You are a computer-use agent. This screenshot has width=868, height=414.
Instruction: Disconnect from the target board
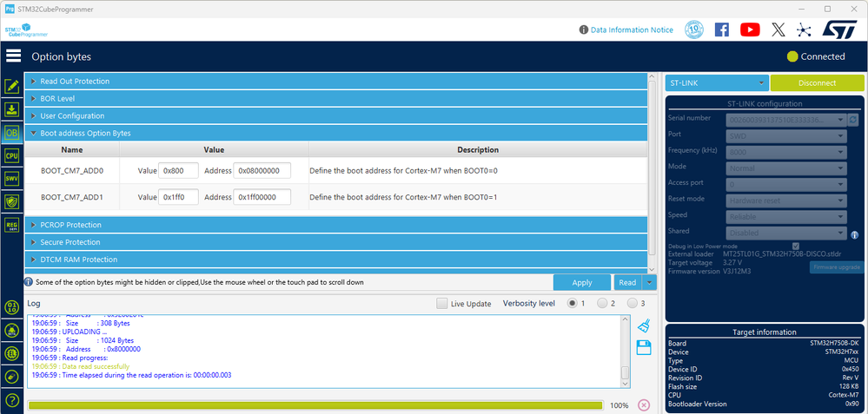click(817, 83)
